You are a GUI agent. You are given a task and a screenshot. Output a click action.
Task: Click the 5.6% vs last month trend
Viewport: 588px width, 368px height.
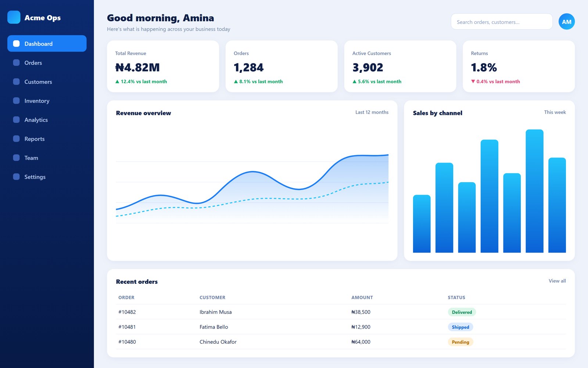click(377, 82)
